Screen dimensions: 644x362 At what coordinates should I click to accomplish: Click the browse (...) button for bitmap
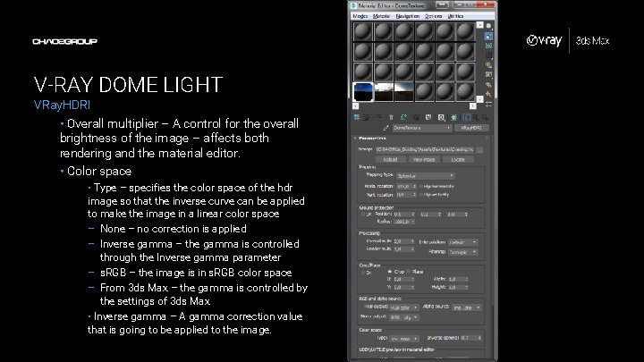(x=479, y=150)
